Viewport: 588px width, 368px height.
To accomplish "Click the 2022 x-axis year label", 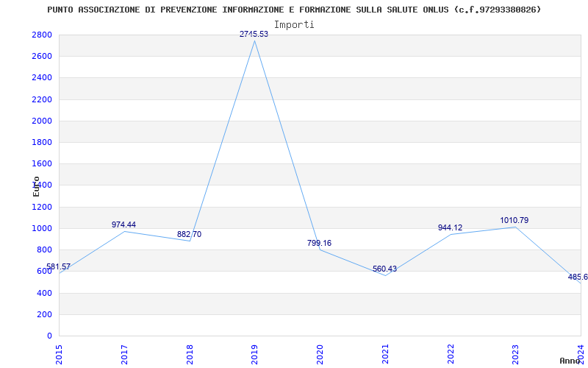I will 451,354.
